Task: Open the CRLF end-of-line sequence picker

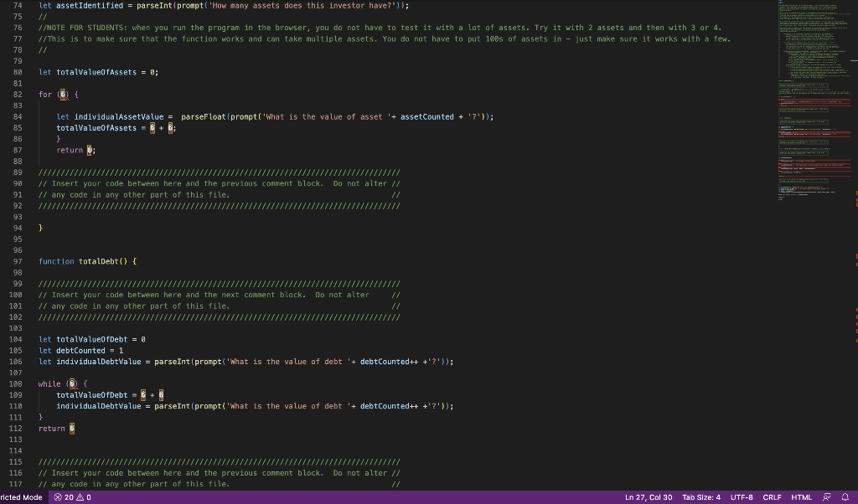Action: pos(772,496)
